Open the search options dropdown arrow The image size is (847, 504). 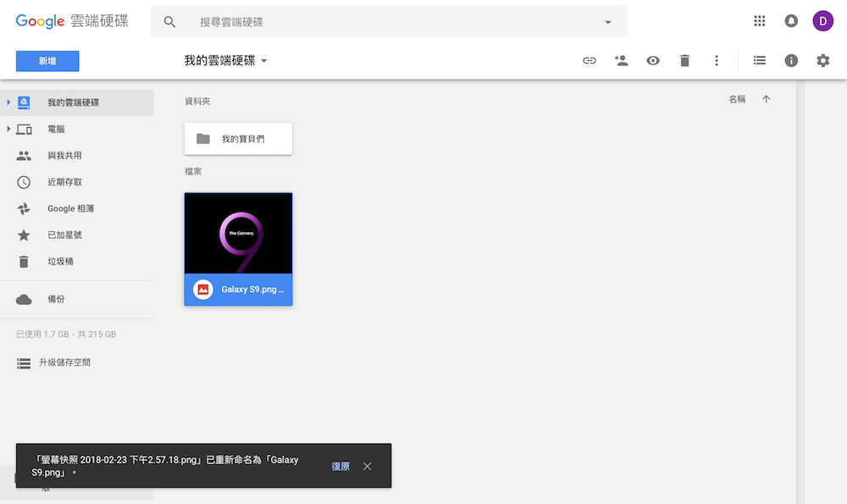(607, 20)
